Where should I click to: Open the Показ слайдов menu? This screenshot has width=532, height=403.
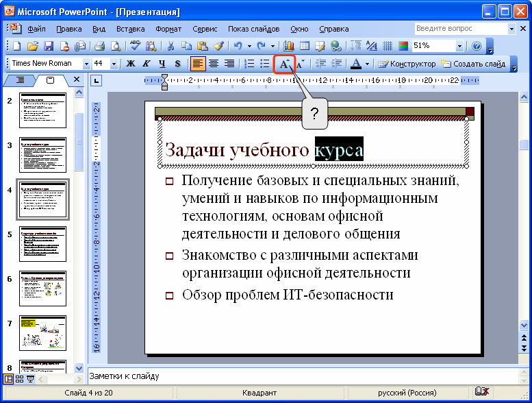tap(254, 29)
